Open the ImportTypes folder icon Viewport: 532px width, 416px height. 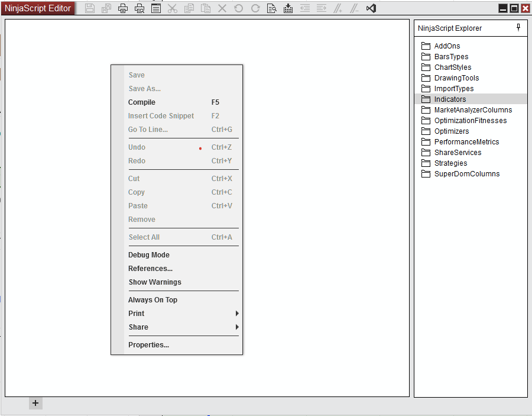[x=426, y=89]
